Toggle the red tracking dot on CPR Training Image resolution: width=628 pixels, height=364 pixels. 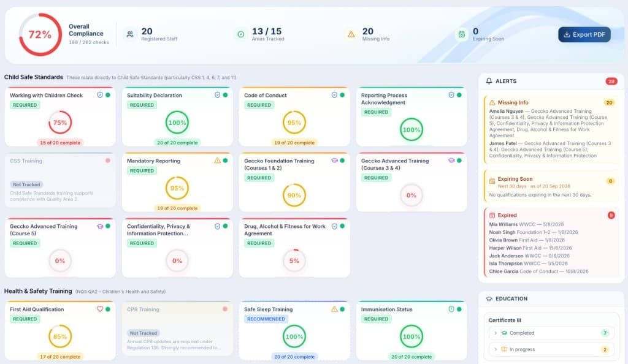pos(225,309)
